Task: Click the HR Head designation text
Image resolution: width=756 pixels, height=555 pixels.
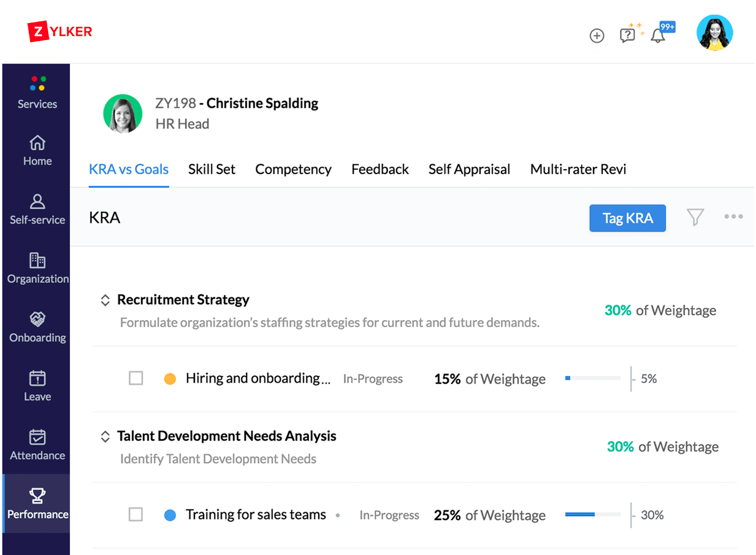Action: pyautogui.click(x=182, y=124)
